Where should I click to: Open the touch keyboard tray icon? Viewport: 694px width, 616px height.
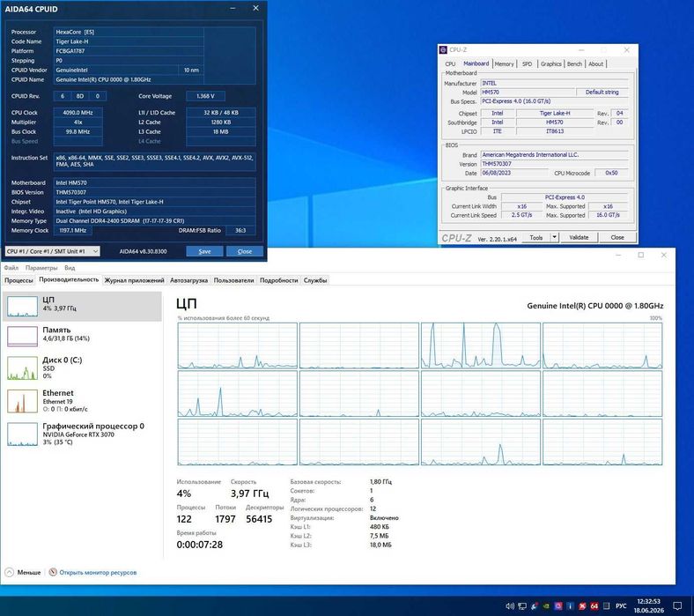(606, 605)
